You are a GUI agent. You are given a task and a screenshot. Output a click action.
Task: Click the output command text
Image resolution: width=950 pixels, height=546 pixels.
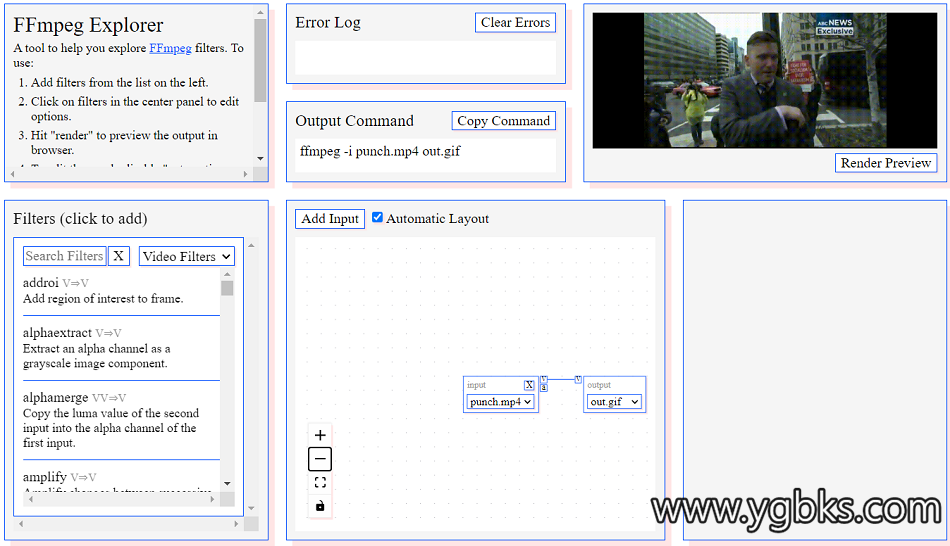click(380, 151)
